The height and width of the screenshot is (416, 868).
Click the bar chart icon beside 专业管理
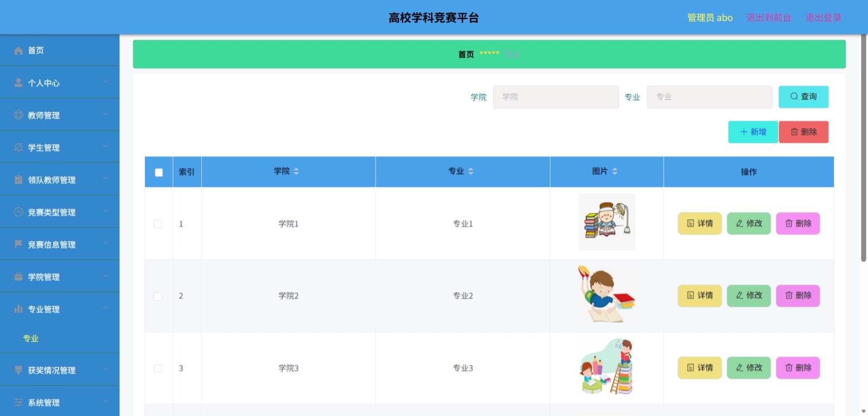click(x=18, y=309)
